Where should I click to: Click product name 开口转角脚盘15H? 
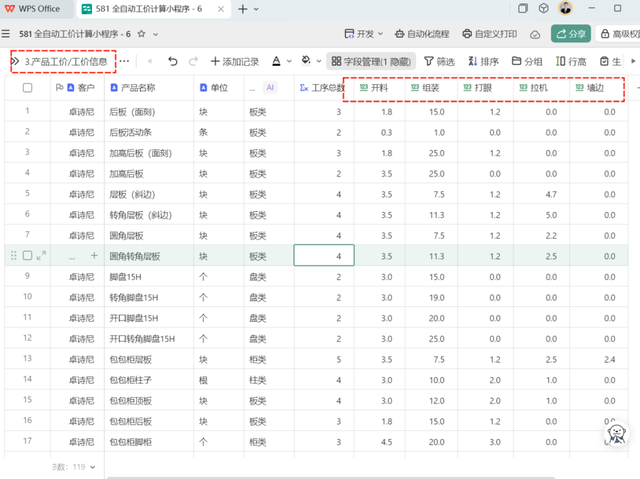[142, 339]
